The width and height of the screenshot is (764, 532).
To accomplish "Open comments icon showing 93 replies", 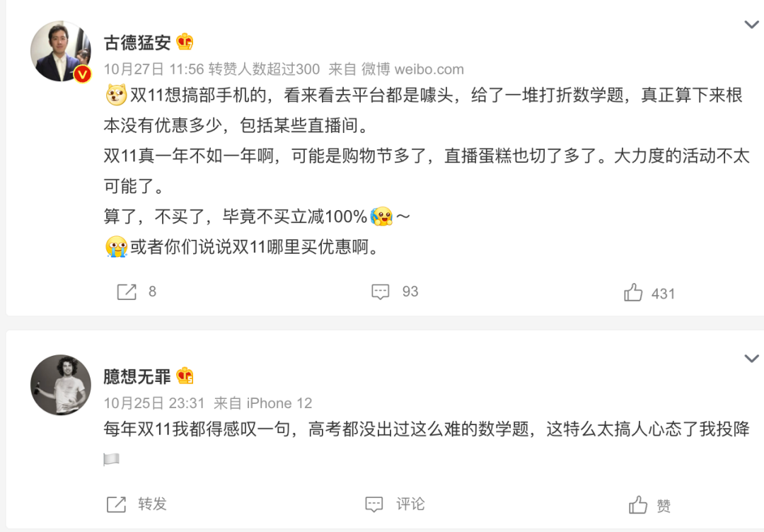I will tap(380, 291).
